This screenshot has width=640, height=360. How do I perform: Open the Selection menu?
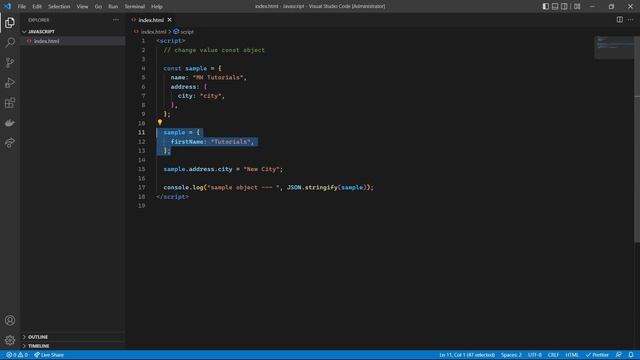tap(59, 6)
